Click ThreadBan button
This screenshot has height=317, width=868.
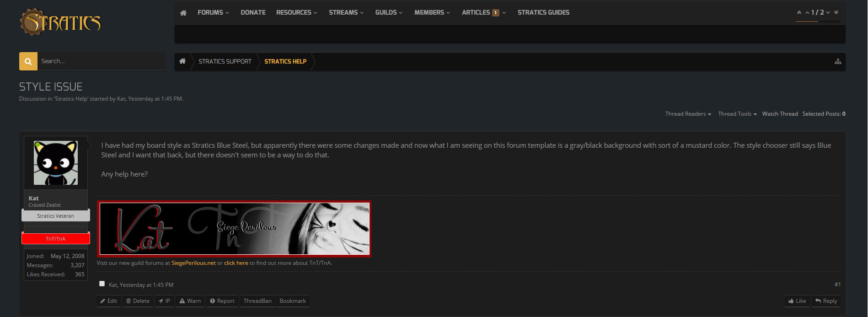tap(257, 301)
